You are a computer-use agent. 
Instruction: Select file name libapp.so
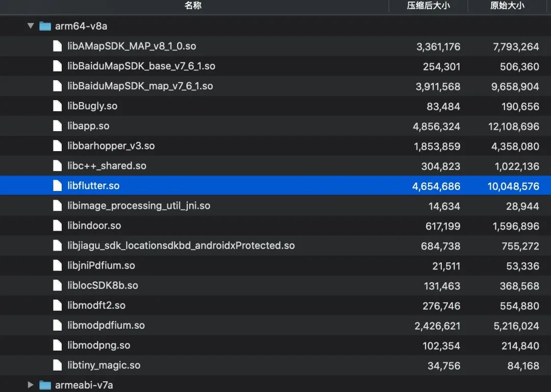coord(88,126)
